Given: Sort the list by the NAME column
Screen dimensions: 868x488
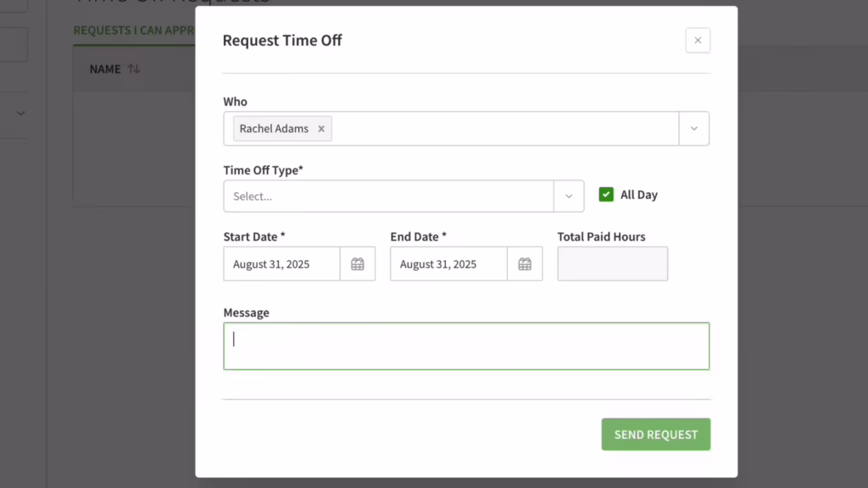Looking at the screenshot, I should coord(133,69).
